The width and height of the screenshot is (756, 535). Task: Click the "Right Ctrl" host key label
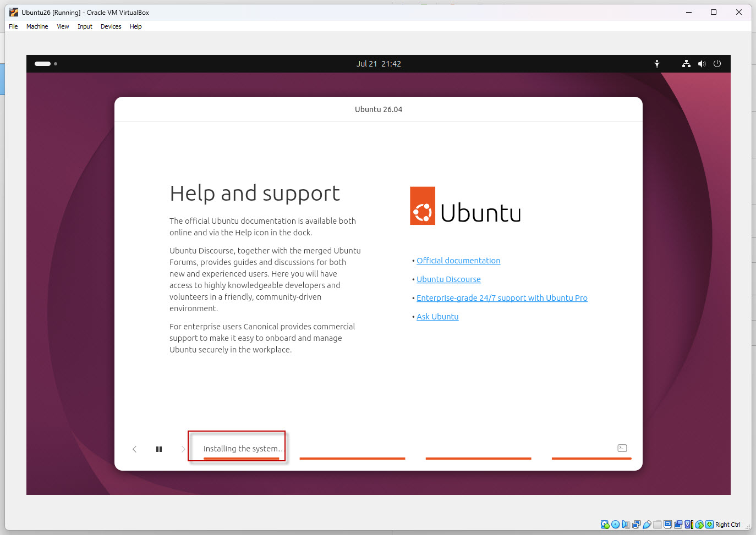click(x=727, y=525)
